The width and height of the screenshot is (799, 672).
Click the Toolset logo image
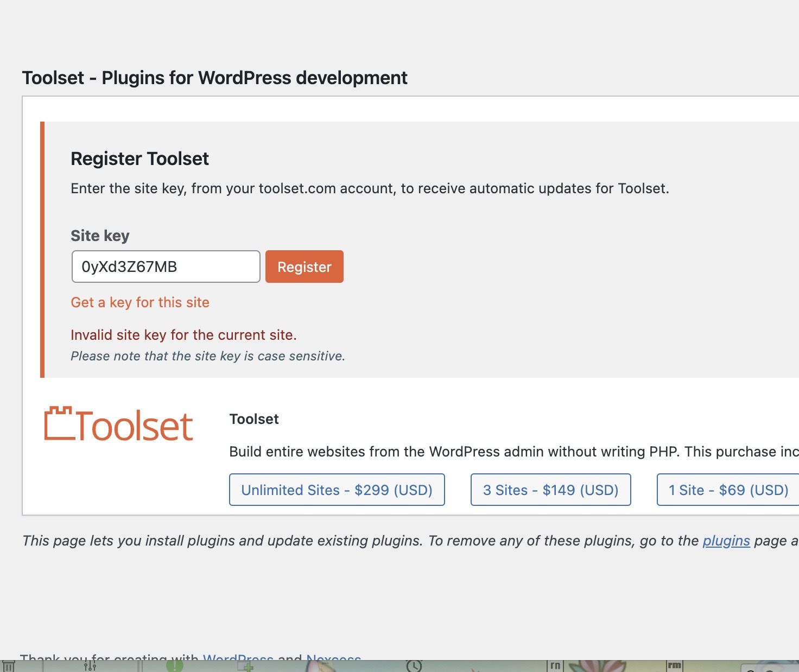tap(118, 424)
